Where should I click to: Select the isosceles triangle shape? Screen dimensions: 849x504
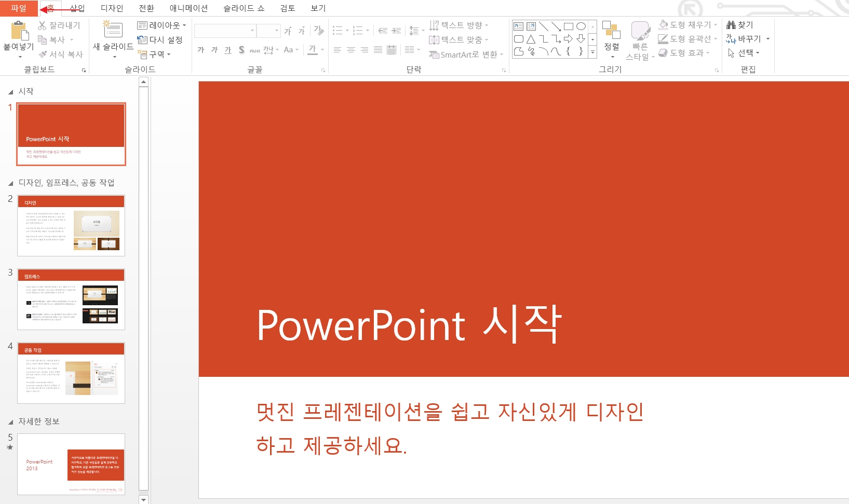(x=531, y=39)
